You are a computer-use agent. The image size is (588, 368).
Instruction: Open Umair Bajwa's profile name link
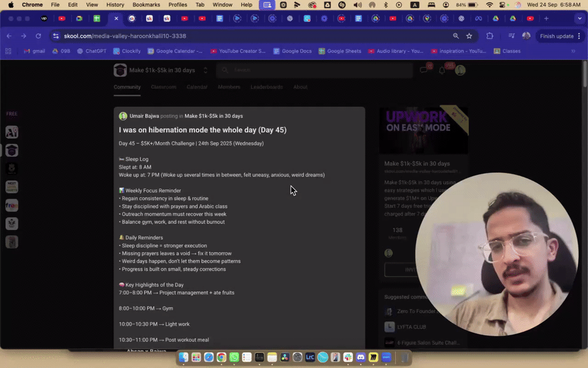tap(144, 116)
